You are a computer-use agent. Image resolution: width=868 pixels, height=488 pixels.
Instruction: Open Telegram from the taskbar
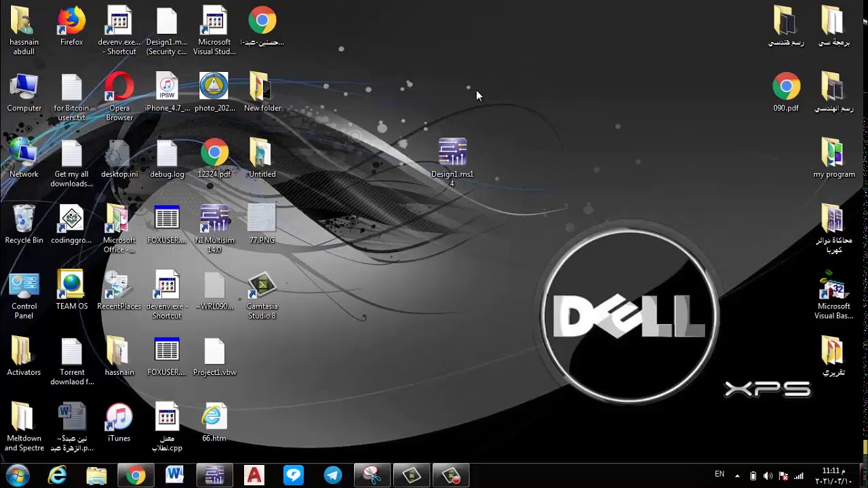(332, 476)
